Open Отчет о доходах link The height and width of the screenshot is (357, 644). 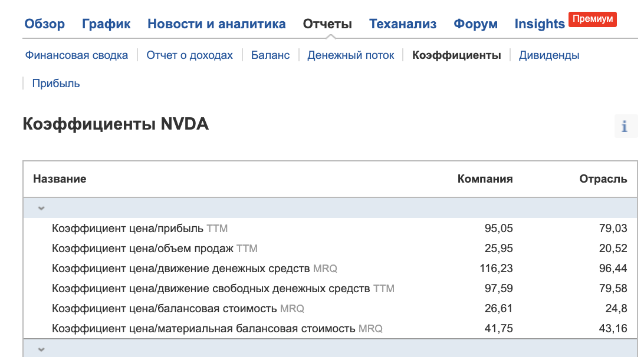click(x=189, y=55)
